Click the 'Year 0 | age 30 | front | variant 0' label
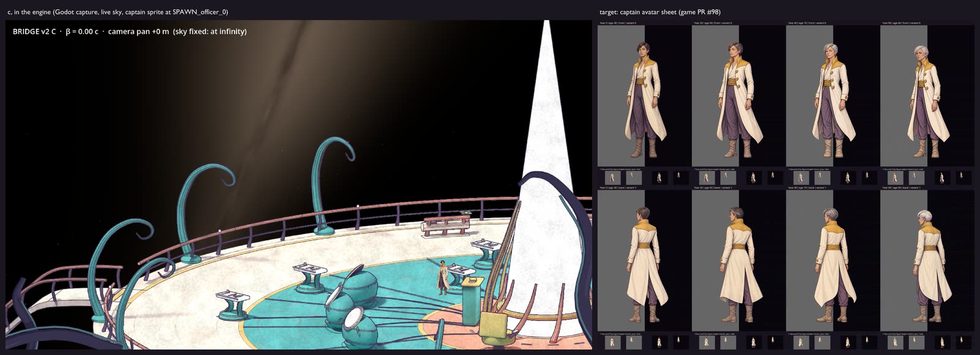The width and height of the screenshot is (980, 355). (x=617, y=23)
